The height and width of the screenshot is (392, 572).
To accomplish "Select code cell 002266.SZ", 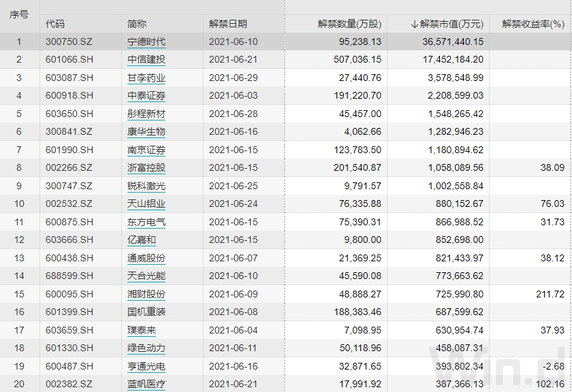I will 69,167.
